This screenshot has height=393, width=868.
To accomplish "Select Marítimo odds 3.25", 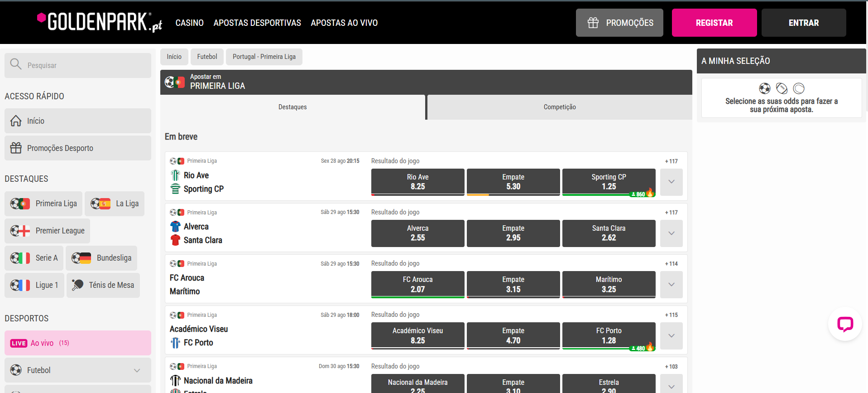I will pos(609,285).
